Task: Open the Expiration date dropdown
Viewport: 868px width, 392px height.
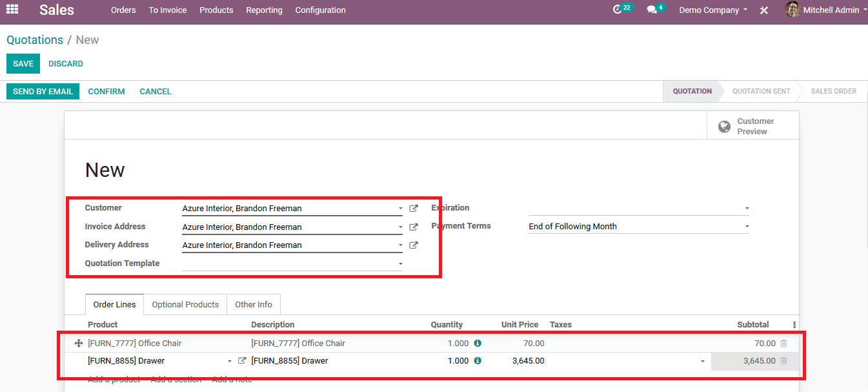Action: (x=747, y=209)
